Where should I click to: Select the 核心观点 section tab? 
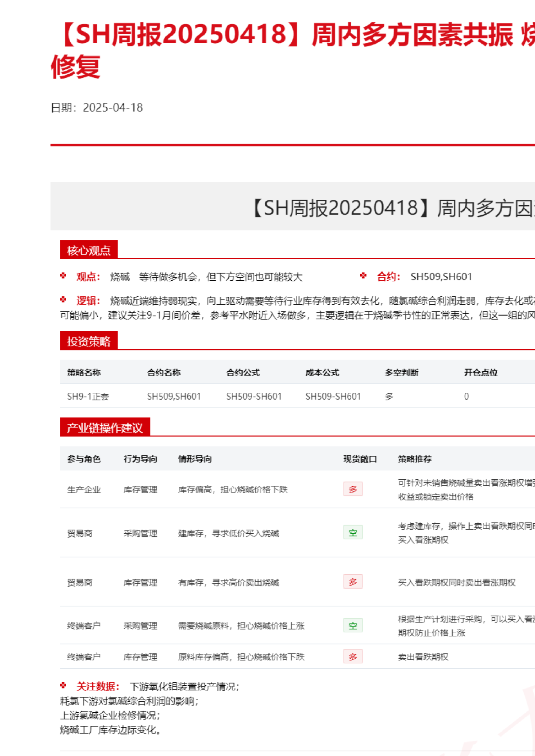point(89,250)
